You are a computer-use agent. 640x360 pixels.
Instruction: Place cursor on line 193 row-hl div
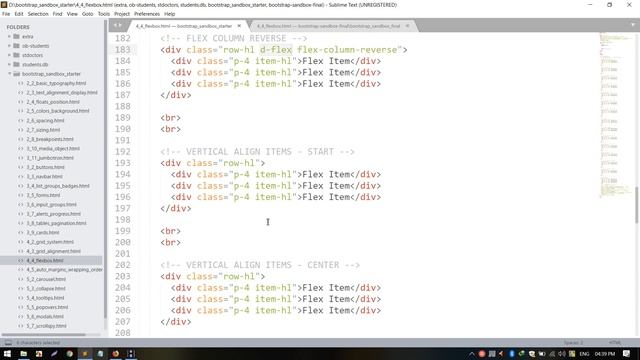tap(213, 163)
